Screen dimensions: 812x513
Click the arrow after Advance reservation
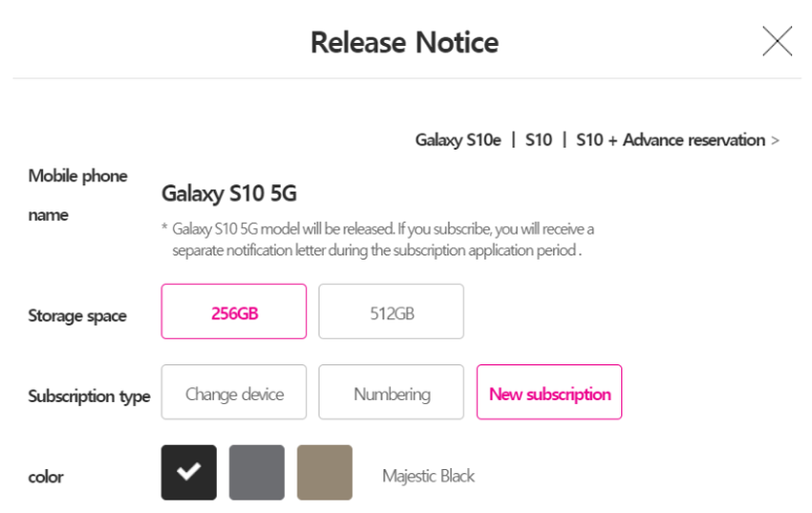(x=775, y=140)
